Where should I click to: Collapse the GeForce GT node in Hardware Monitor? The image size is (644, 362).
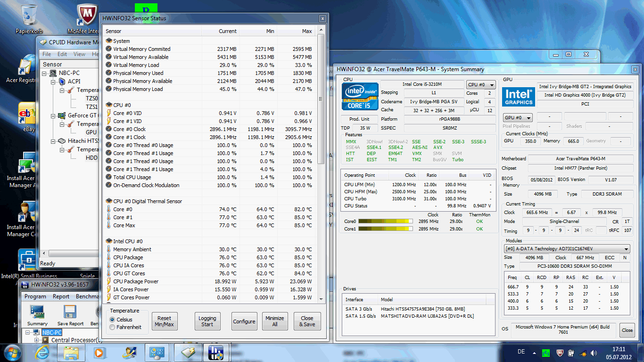pos(53,115)
